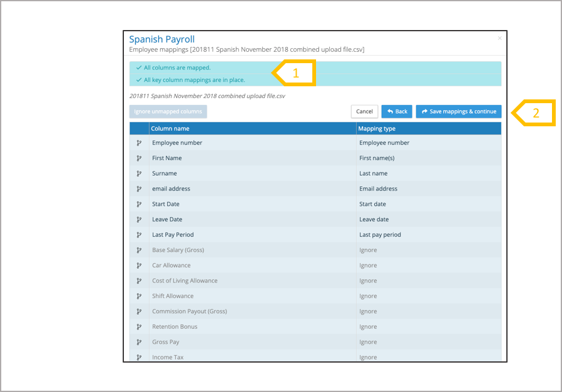Select the Commission Payout (Gross) row
The width and height of the screenshot is (562, 392).
189,311
